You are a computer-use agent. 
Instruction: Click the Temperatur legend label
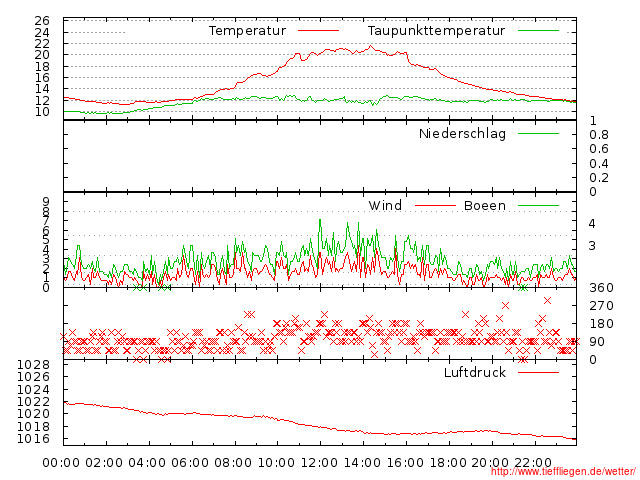(x=247, y=31)
